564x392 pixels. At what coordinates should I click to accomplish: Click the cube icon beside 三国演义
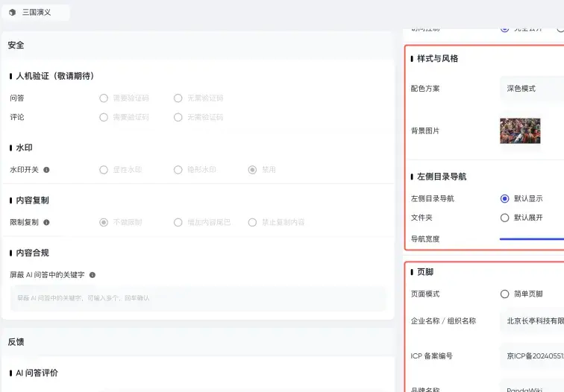(12, 12)
